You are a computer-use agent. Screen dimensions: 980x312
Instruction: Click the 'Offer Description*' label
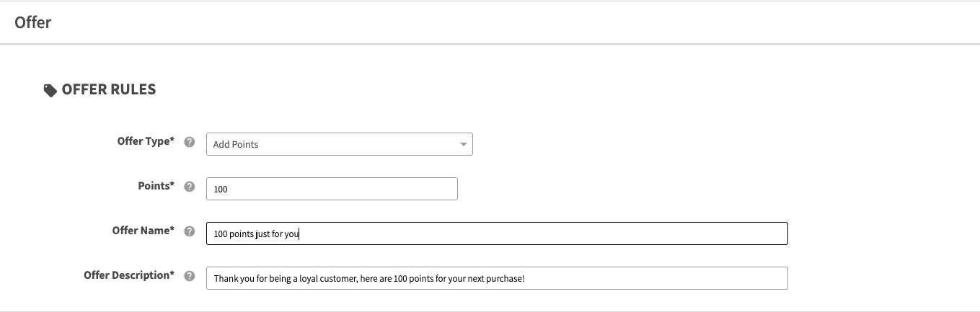coord(129,275)
